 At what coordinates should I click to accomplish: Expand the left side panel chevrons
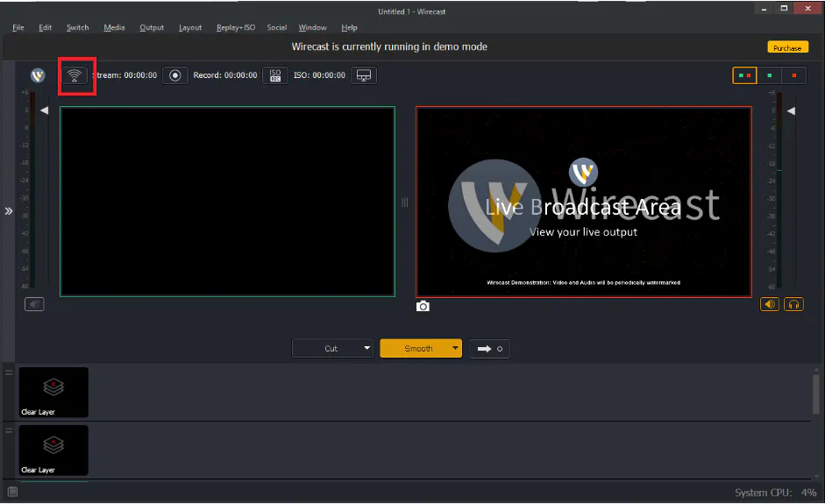point(9,211)
